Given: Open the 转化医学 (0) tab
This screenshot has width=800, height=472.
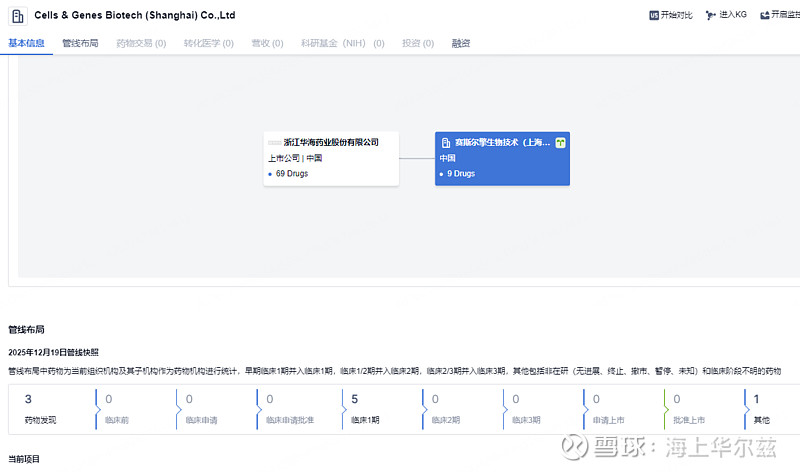Looking at the screenshot, I should [209, 43].
